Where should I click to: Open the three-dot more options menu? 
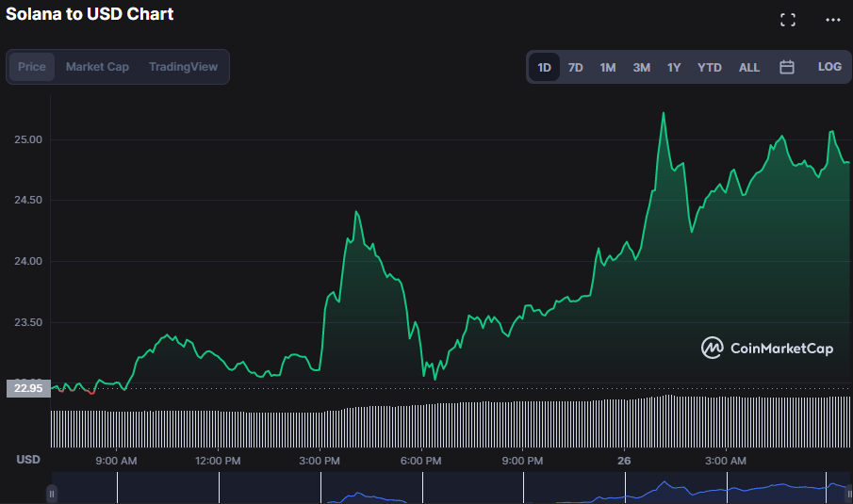832,20
